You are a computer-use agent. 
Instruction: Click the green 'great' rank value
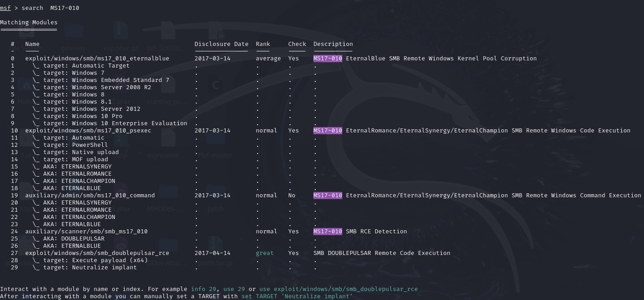pos(264,253)
